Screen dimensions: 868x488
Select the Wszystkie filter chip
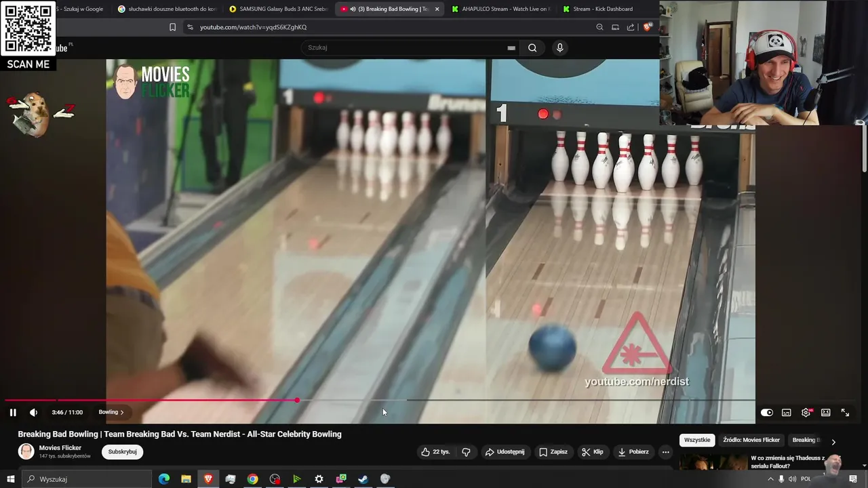[697, 440]
